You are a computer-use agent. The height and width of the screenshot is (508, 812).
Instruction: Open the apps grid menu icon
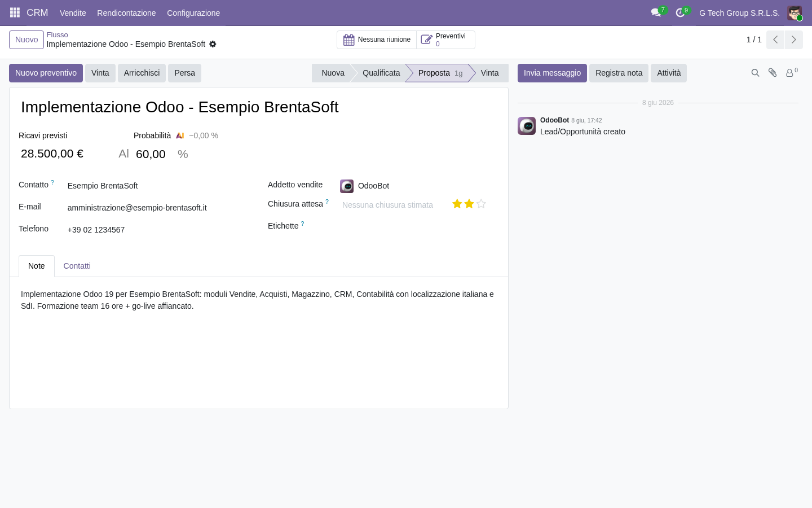[x=15, y=12]
